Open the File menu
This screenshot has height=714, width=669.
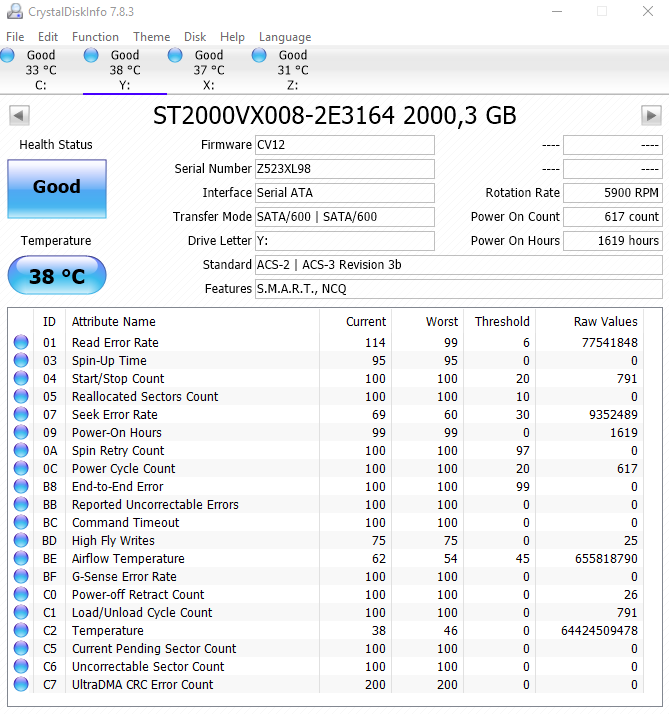[x=15, y=37]
